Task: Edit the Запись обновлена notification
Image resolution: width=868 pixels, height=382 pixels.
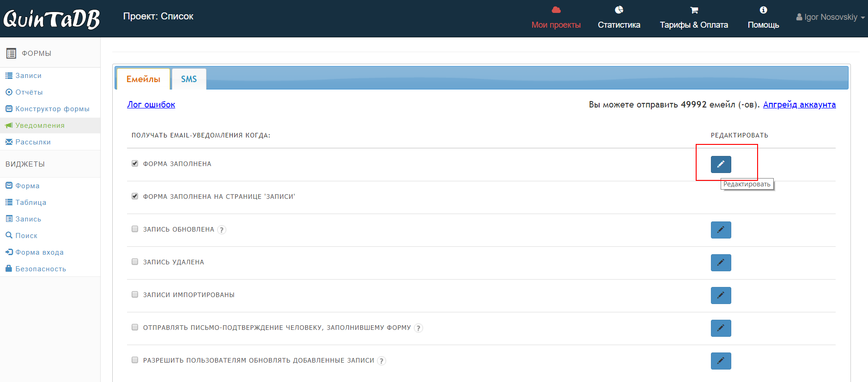Action: tap(721, 230)
